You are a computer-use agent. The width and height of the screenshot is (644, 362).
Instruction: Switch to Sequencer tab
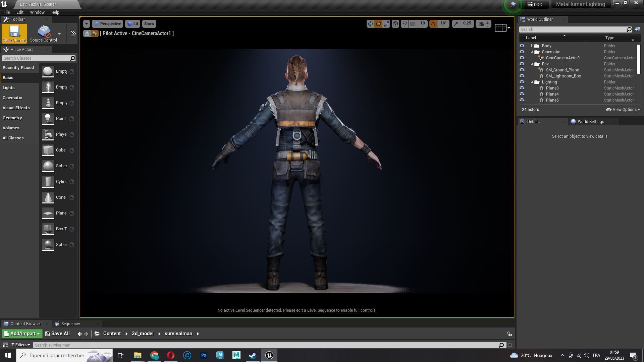(x=70, y=324)
